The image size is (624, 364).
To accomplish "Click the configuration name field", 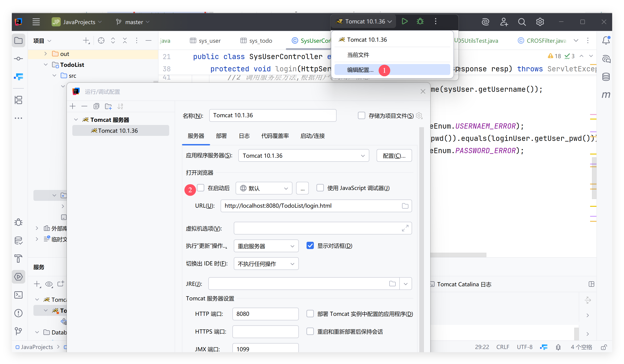I will pos(273,115).
